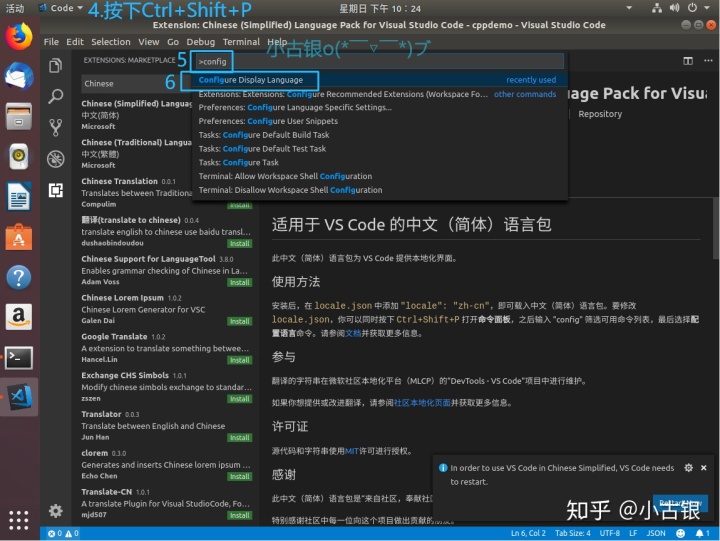720x541 pixels.
Task: Install Chinese Support for LanguageTool extension
Action: pos(240,282)
